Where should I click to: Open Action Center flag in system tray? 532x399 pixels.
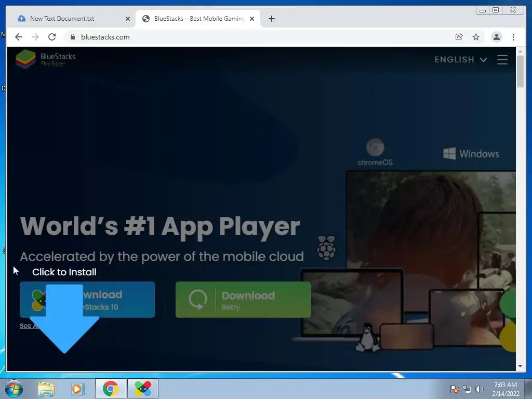[454, 389]
